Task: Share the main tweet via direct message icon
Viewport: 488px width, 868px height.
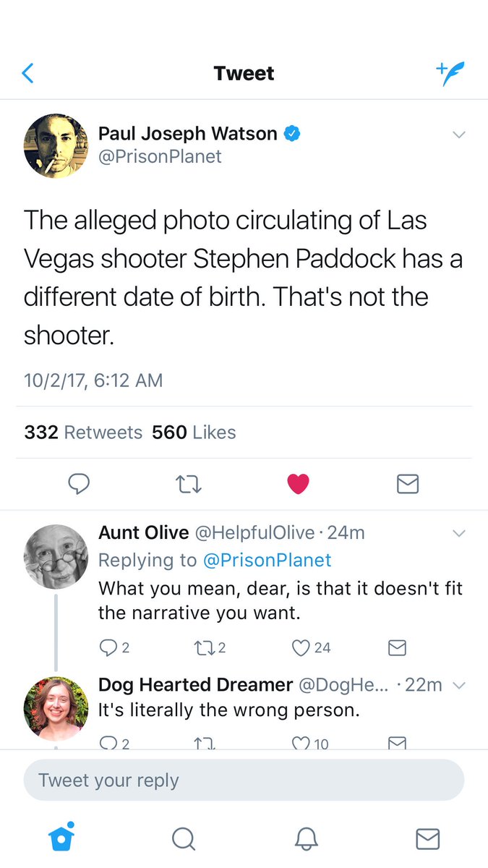Action: 408,484
